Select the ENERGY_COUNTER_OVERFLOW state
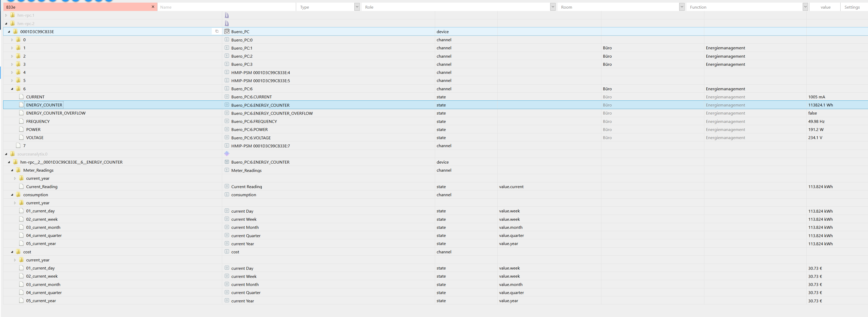 coord(56,113)
